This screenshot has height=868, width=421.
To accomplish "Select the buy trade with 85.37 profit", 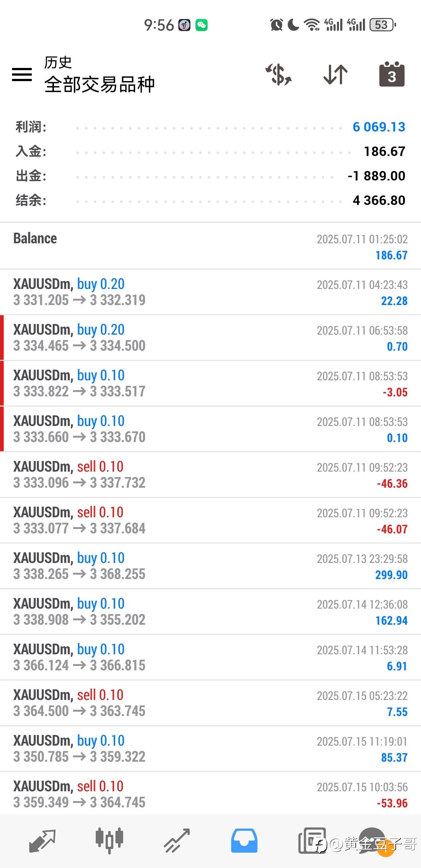I will pos(210,749).
